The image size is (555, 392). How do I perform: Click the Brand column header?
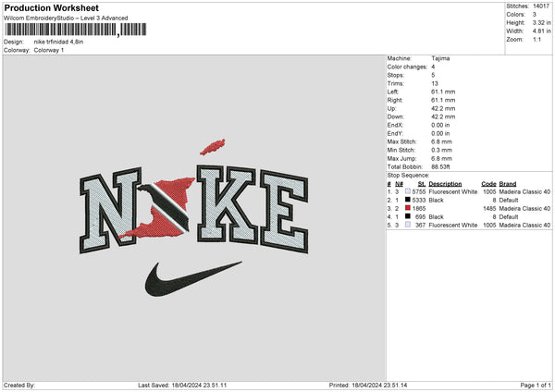tap(508, 184)
